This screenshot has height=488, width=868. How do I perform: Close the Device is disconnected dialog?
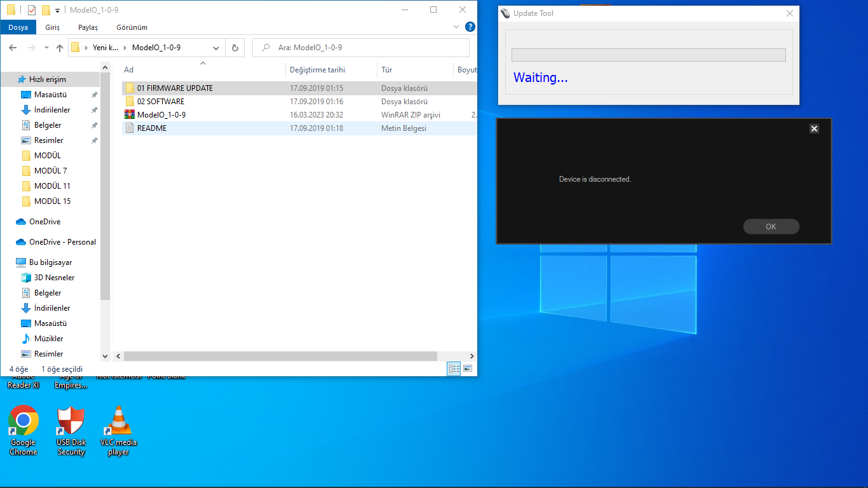(x=814, y=128)
